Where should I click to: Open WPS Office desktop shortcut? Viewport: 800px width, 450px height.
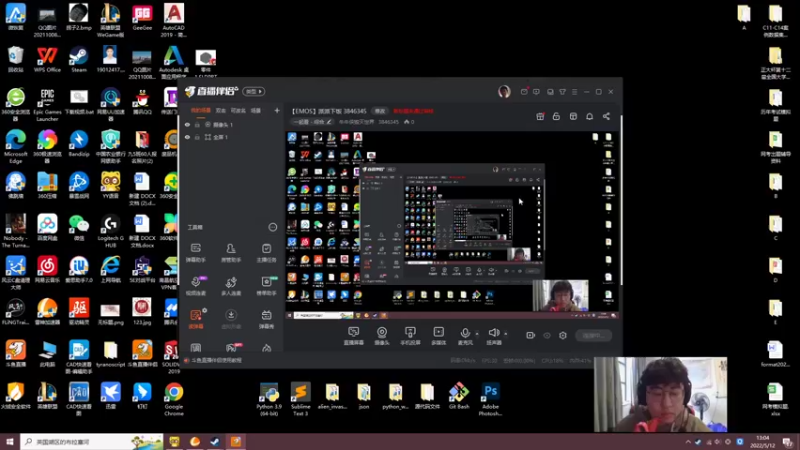coord(47,59)
